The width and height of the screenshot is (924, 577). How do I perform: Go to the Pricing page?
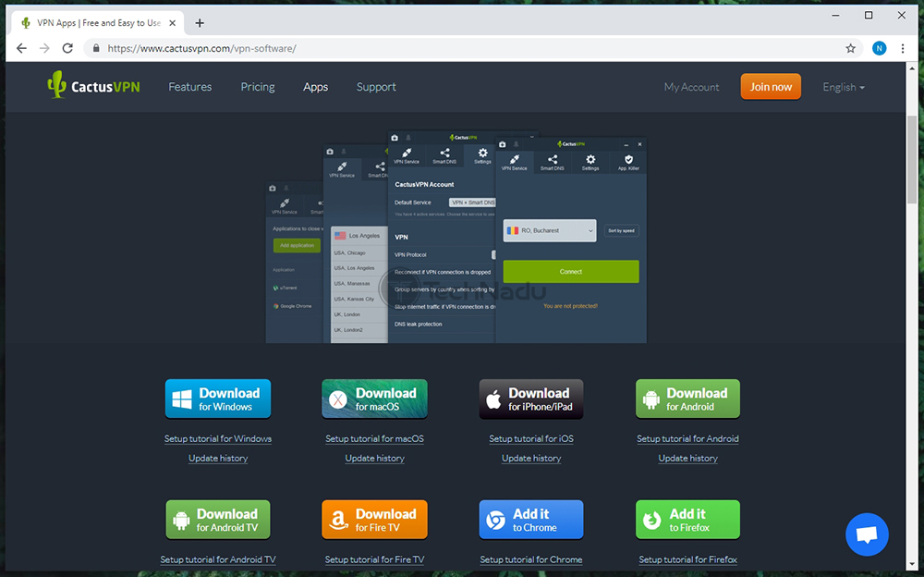[x=258, y=87]
